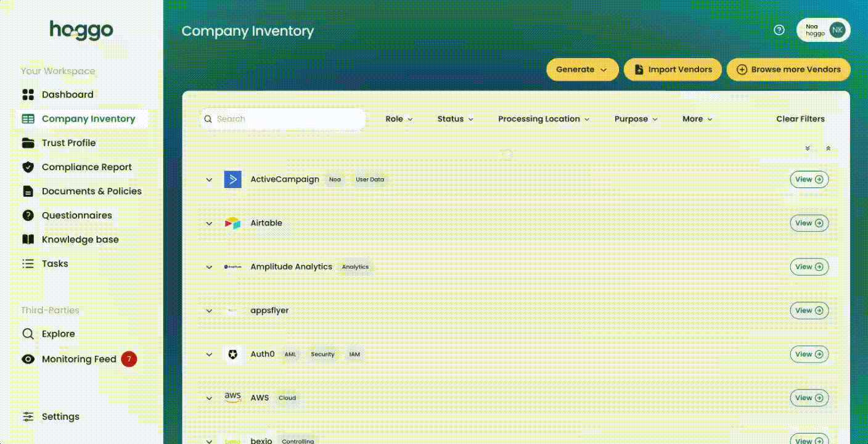
Task: Select the Trust Profile sidebar icon
Action: [x=28, y=142]
